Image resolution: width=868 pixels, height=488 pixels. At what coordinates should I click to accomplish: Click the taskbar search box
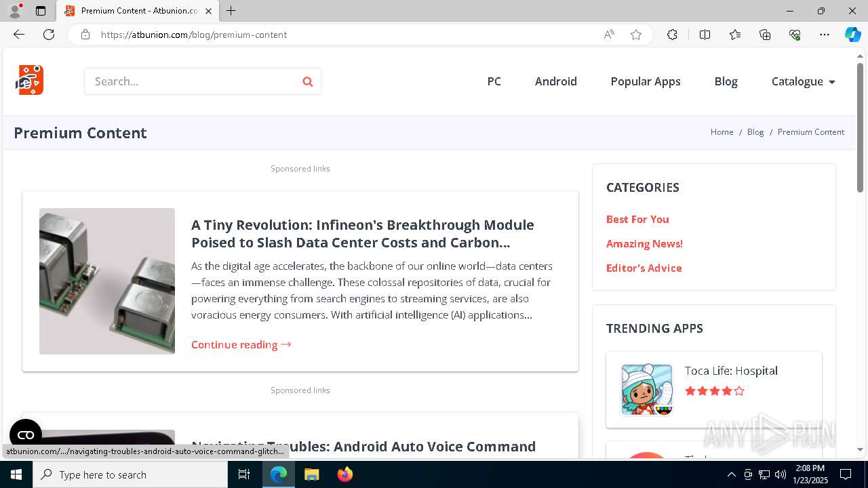(130, 474)
